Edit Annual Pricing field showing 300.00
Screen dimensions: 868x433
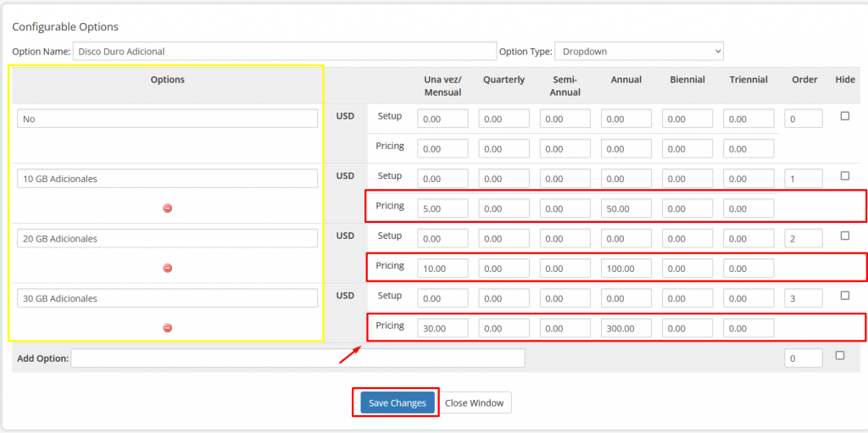626,328
